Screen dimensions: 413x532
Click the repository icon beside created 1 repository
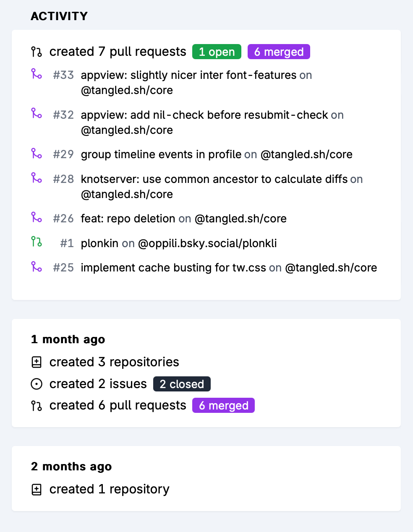coord(37,489)
